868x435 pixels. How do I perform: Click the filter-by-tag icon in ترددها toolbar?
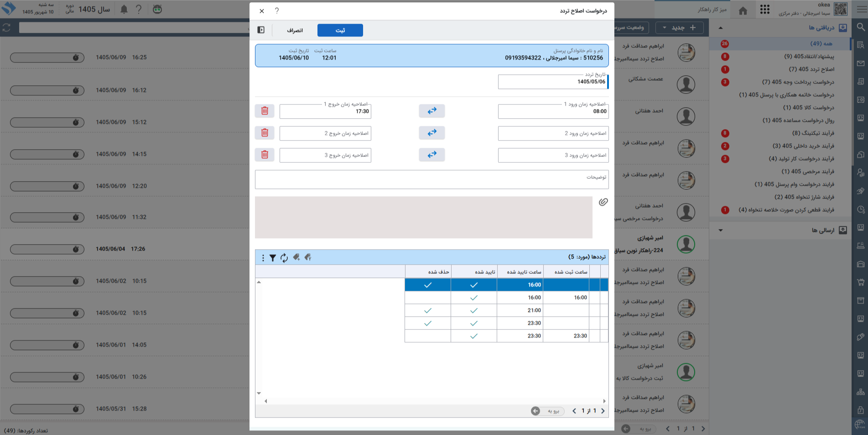[x=308, y=257]
